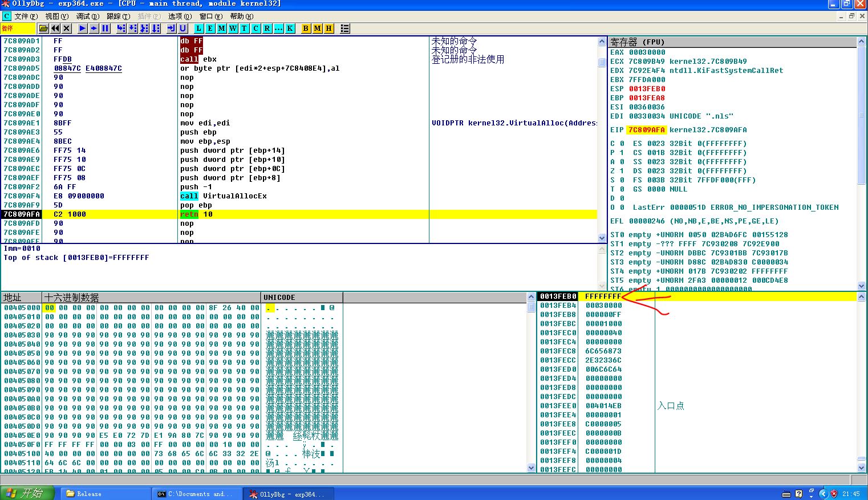Click the Trace over toolbar icon
The width and height of the screenshot is (868, 500).
tap(156, 28)
